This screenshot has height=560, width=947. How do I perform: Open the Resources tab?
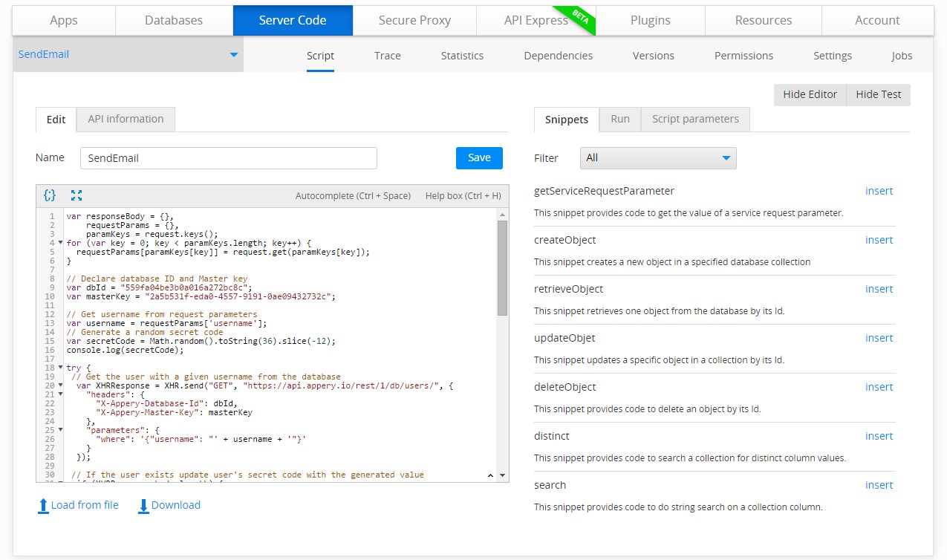coord(764,20)
